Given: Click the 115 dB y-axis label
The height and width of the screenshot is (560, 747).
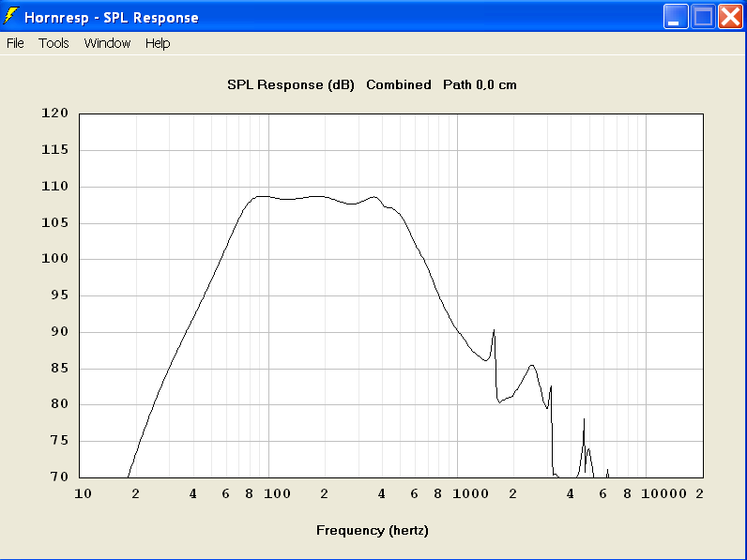Looking at the screenshot, I should [54, 149].
